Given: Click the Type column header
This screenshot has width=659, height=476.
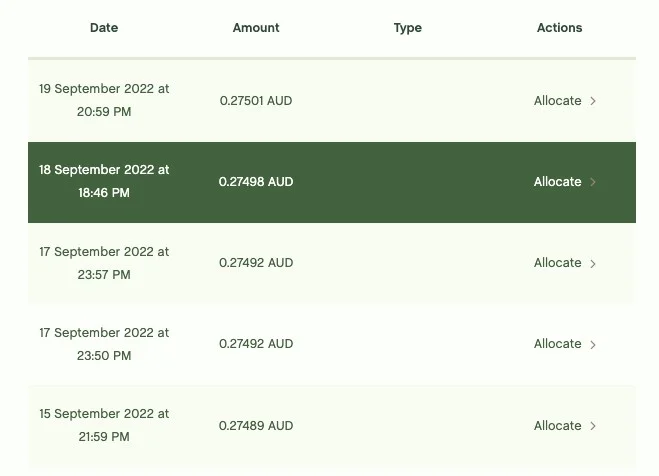Looking at the screenshot, I should click(x=408, y=28).
